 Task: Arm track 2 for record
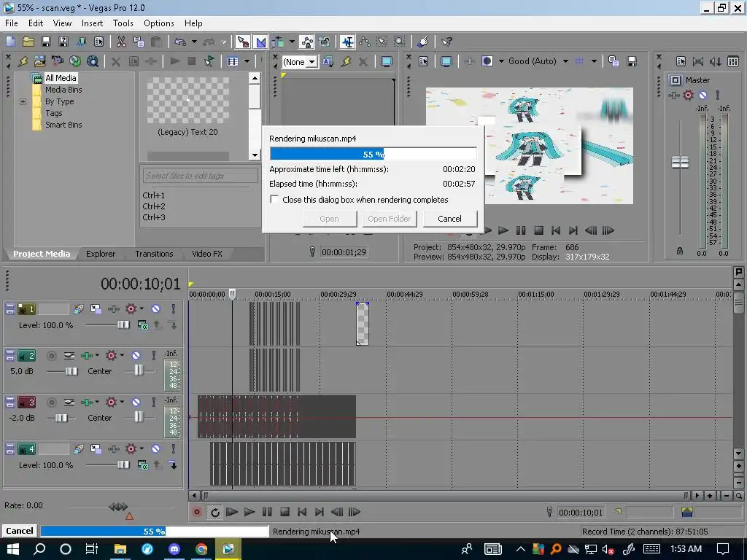click(x=52, y=356)
